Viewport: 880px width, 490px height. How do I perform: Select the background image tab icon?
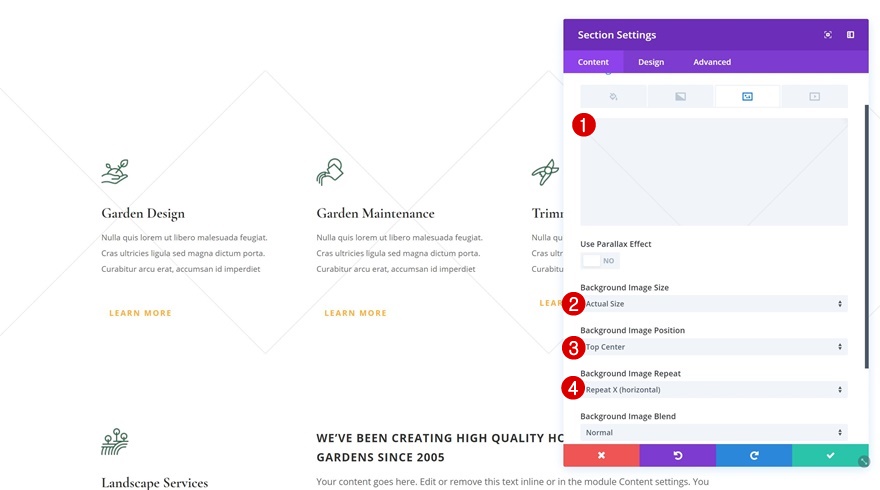747,97
